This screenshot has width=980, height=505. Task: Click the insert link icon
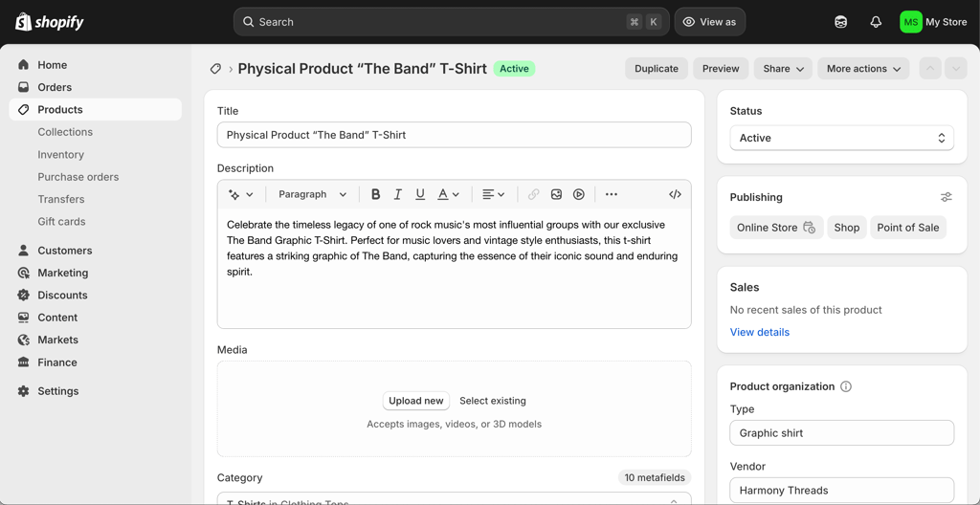pos(533,194)
